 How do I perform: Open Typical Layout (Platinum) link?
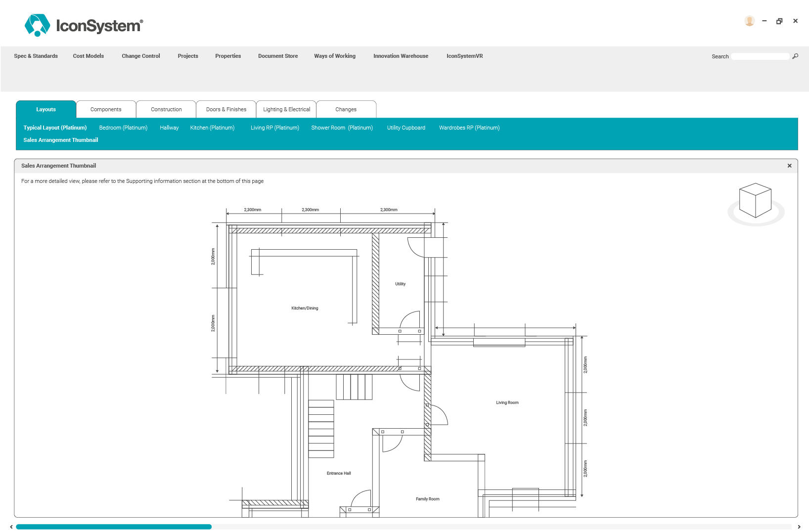point(55,128)
